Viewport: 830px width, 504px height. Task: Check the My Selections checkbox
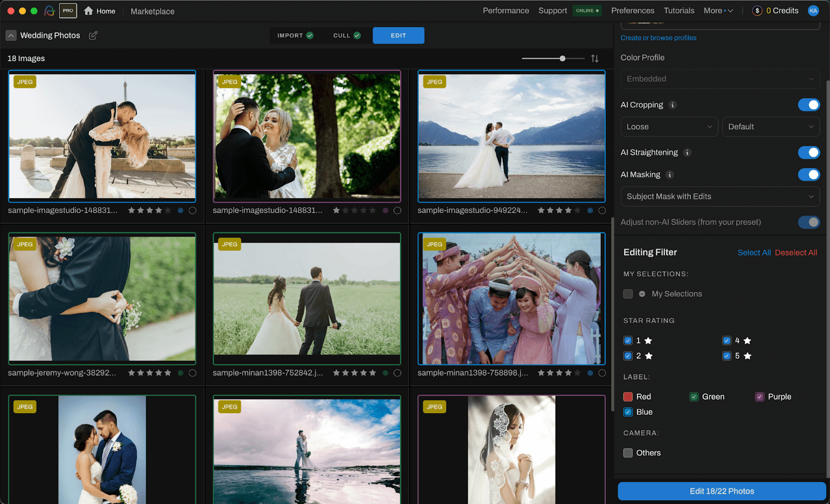click(x=628, y=293)
